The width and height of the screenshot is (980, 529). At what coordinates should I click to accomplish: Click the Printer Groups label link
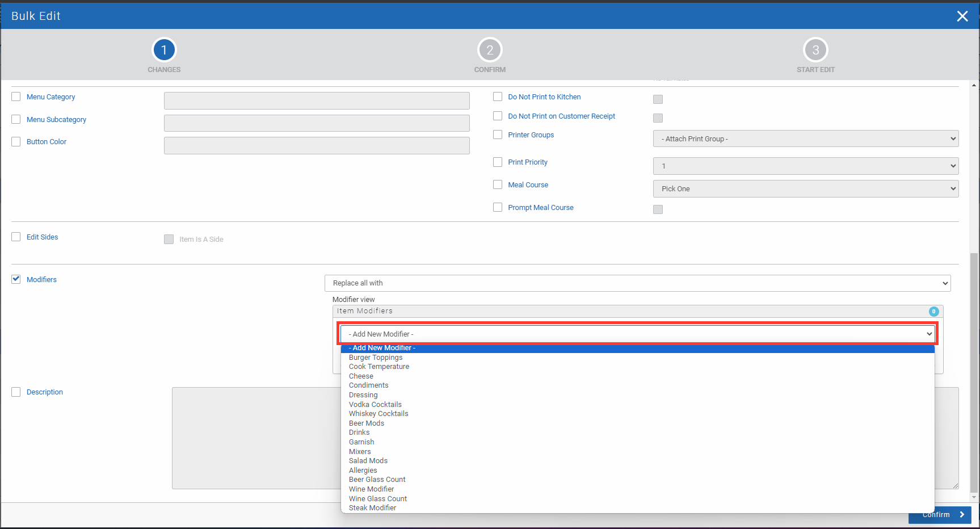[531, 135]
